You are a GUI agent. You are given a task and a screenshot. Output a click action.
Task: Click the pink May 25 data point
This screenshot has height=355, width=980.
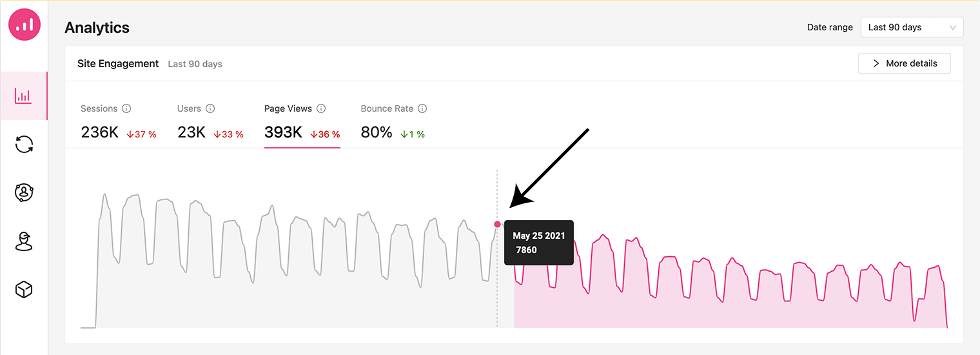pyautogui.click(x=497, y=224)
